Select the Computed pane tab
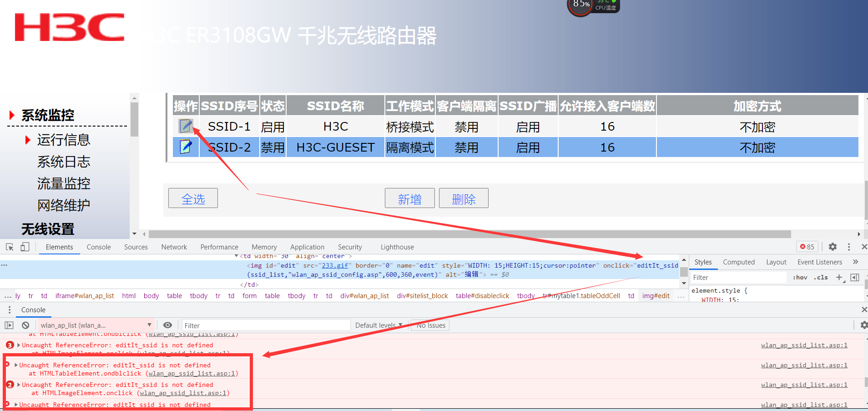The width and height of the screenshot is (868, 411). pos(739,262)
